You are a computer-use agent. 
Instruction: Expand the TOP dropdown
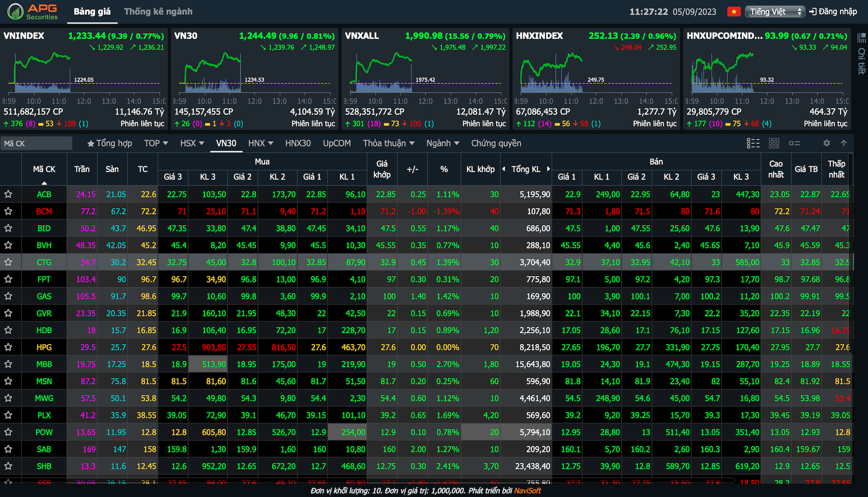click(156, 143)
